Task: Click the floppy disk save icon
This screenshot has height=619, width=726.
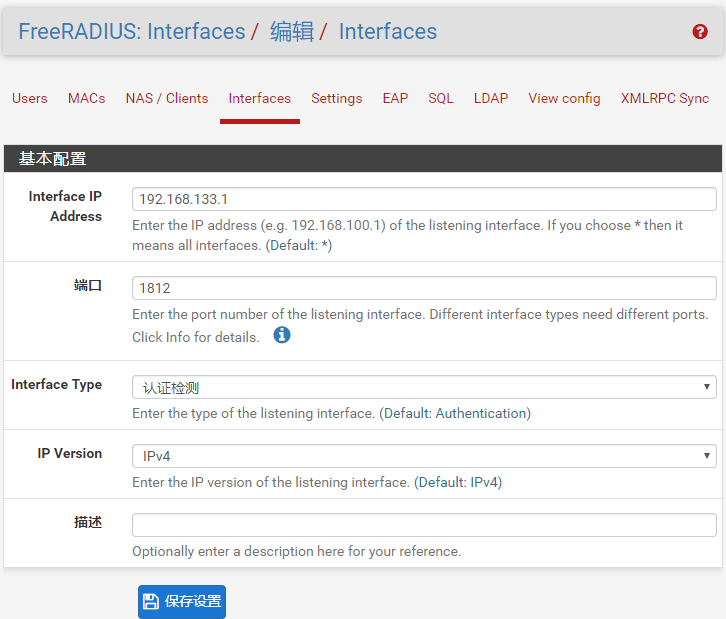Action: [151, 601]
